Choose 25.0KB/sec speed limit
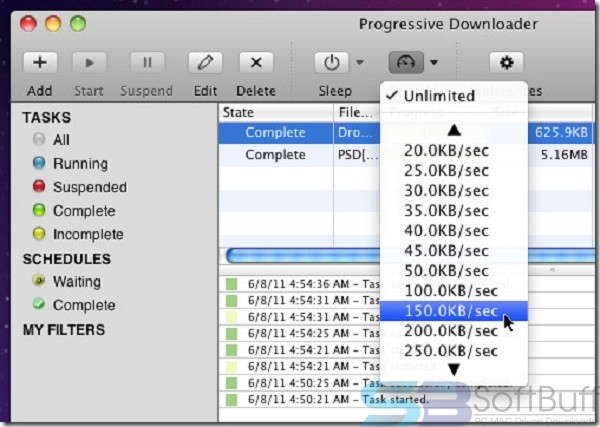The width and height of the screenshot is (600, 427). click(x=454, y=171)
